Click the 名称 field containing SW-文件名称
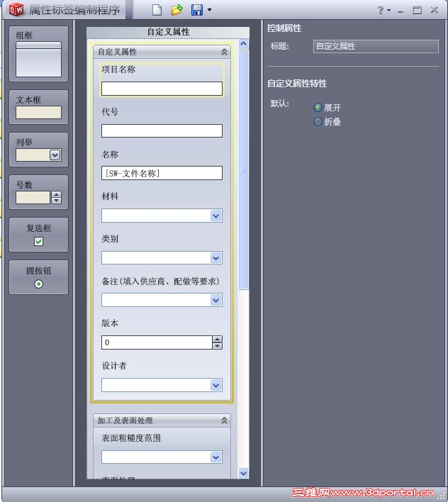The height and width of the screenshot is (502, 448). click(x=162, y=173)
